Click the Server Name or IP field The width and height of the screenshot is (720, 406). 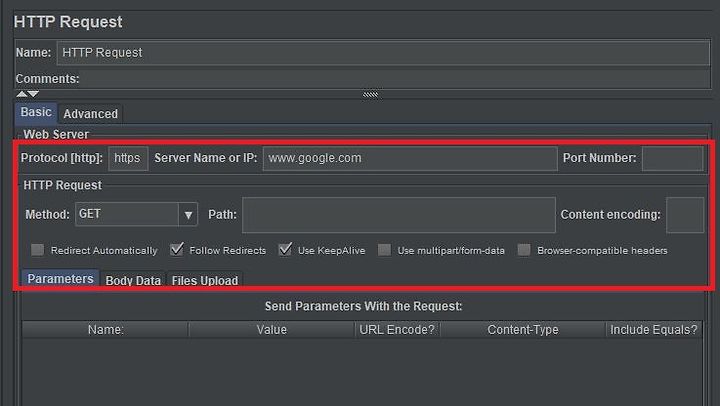pos(410,158)
